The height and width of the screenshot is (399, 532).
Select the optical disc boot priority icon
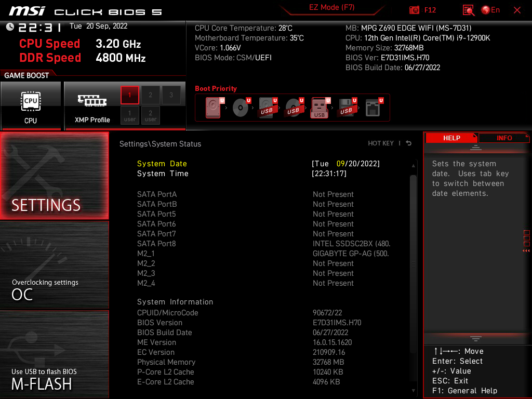coord(241,108)
